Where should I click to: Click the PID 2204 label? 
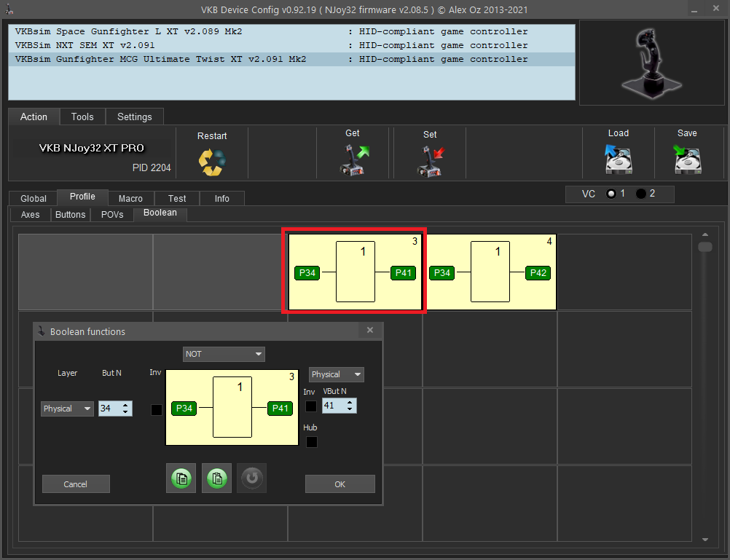[152, 167]
